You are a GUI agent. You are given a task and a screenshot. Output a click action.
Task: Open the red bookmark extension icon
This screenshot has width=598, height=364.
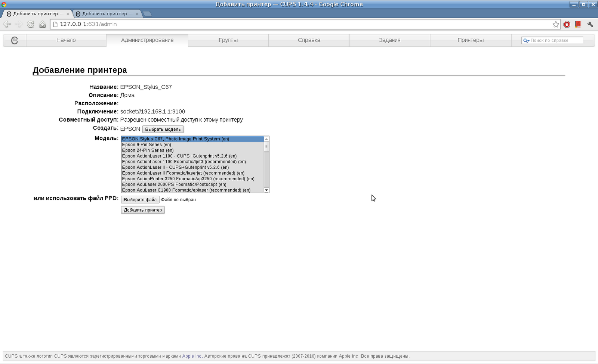[x=578, y=24]
